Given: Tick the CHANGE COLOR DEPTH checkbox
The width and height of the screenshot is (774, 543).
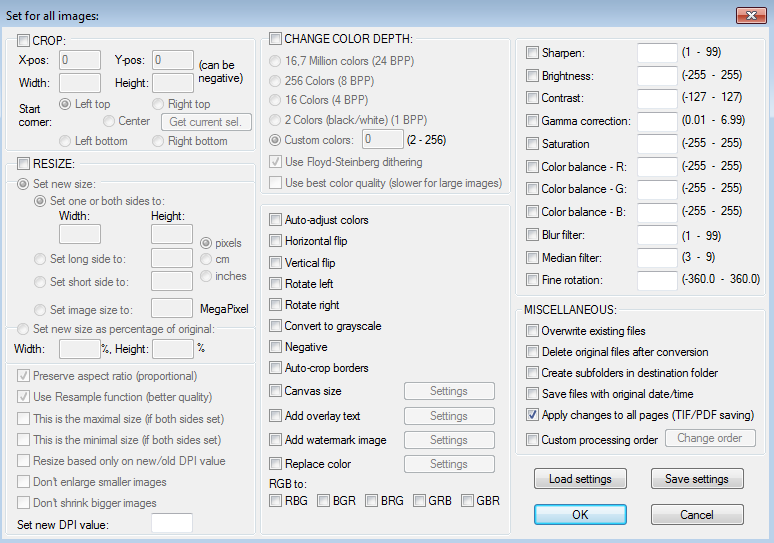Looking at the screenshot, I should [275, 39].
